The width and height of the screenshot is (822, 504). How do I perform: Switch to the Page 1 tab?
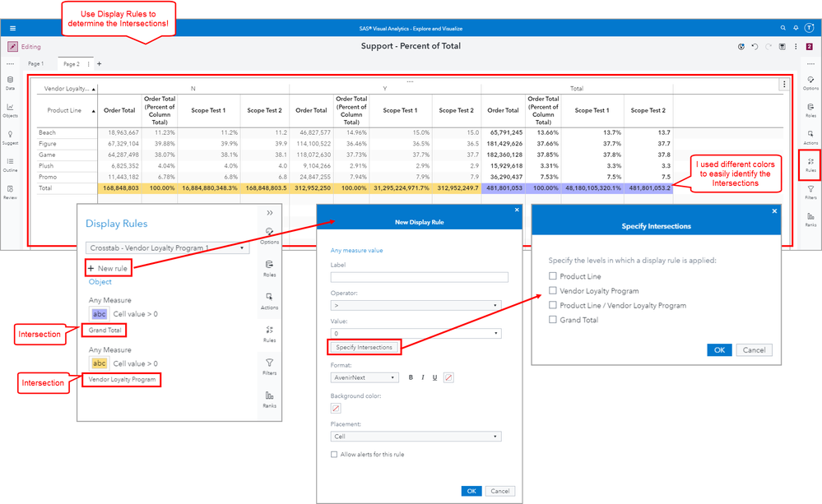[x=35, y=64]
